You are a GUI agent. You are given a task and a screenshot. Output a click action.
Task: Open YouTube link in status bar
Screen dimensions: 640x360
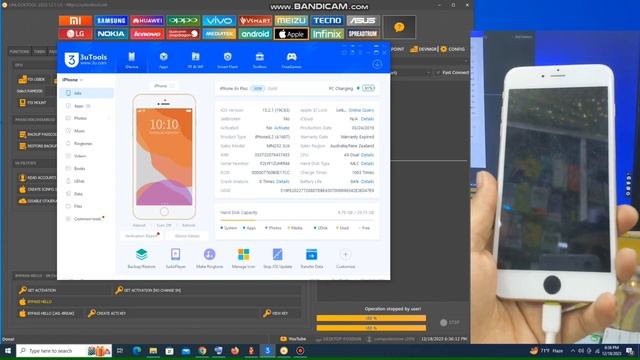[293, 339]
